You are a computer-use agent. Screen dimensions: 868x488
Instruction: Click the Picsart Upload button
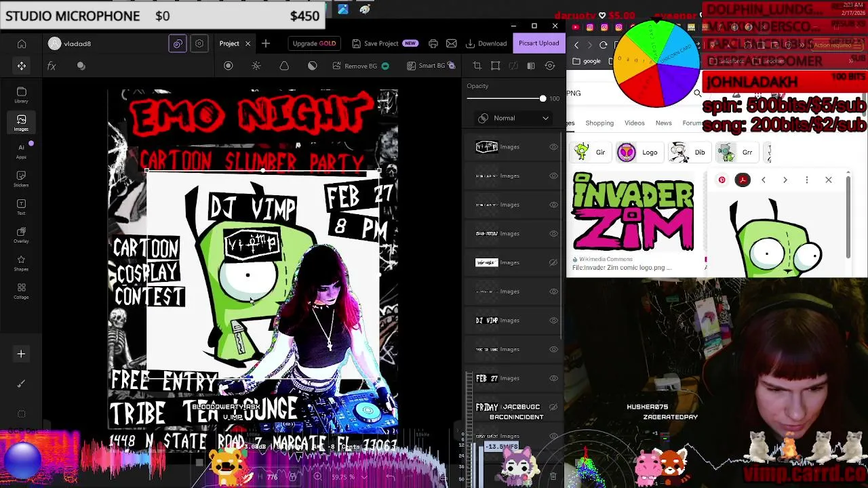[x=539, y=43]
